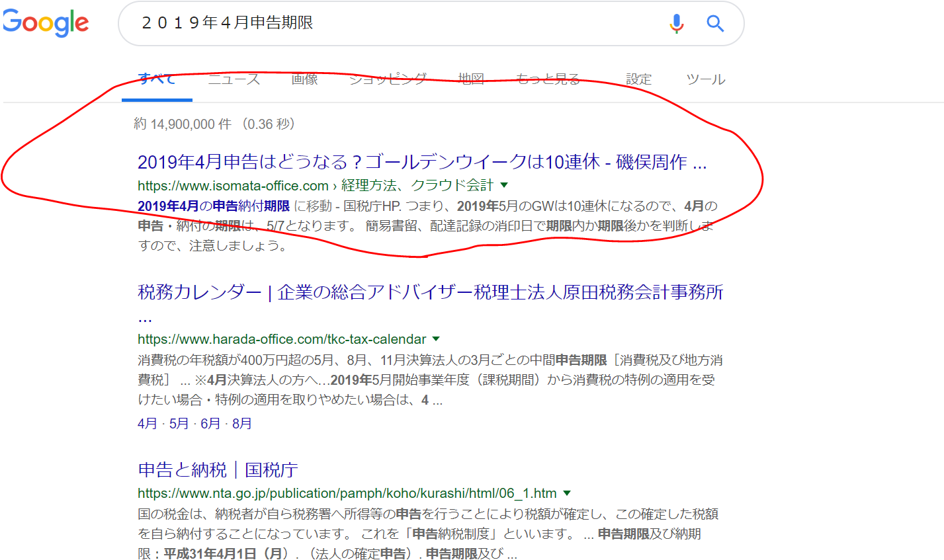This screenshot has width=944, height=560.
Task: Open ツール search tools
Action: [x=705, y=79]
